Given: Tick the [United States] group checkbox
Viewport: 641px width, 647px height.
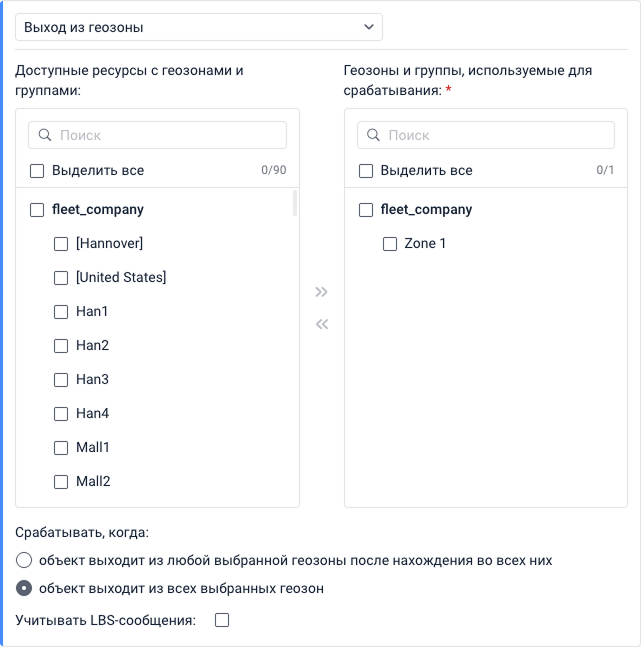Looking at the screenshot, I should (x=61, y=278).
